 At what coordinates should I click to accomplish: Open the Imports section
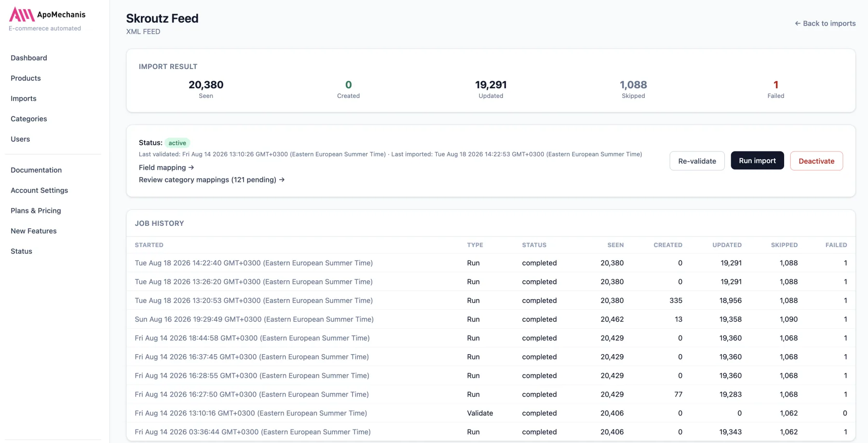[24, 98]
